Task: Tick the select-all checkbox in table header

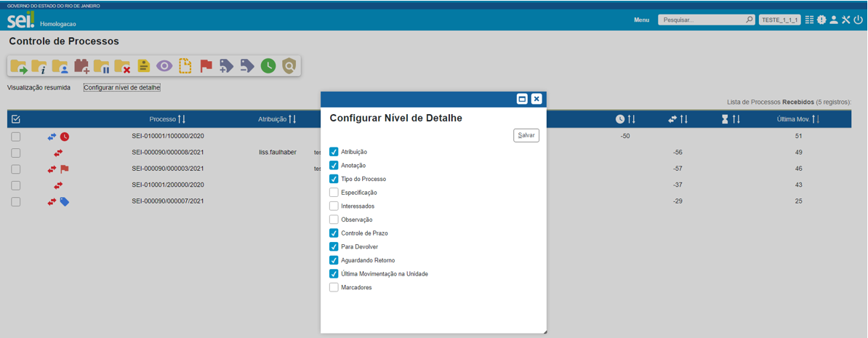Action: pos(16,119)
